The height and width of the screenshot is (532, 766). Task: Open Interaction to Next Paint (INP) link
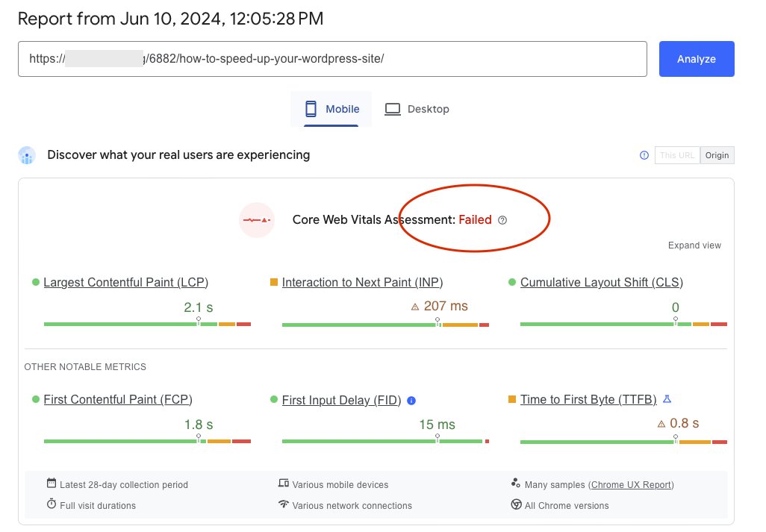(x=362, y=283)
